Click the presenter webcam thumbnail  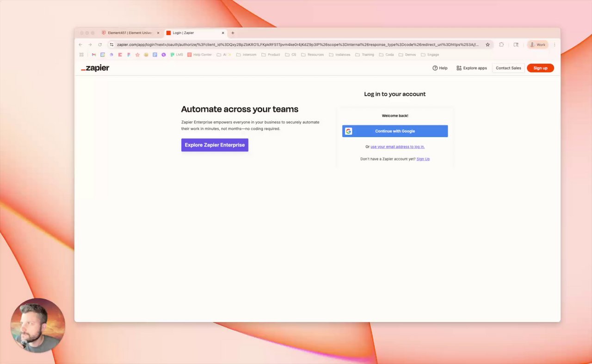38,326
